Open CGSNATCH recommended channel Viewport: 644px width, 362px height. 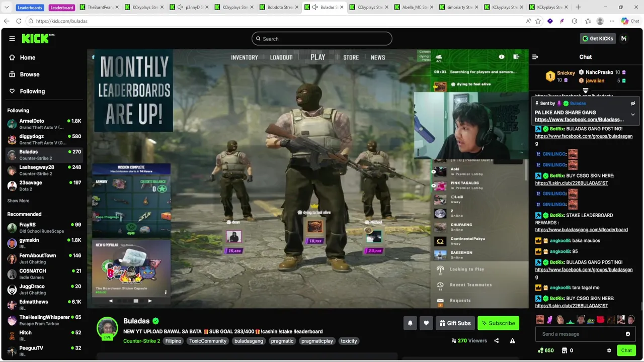click(44, 274)
